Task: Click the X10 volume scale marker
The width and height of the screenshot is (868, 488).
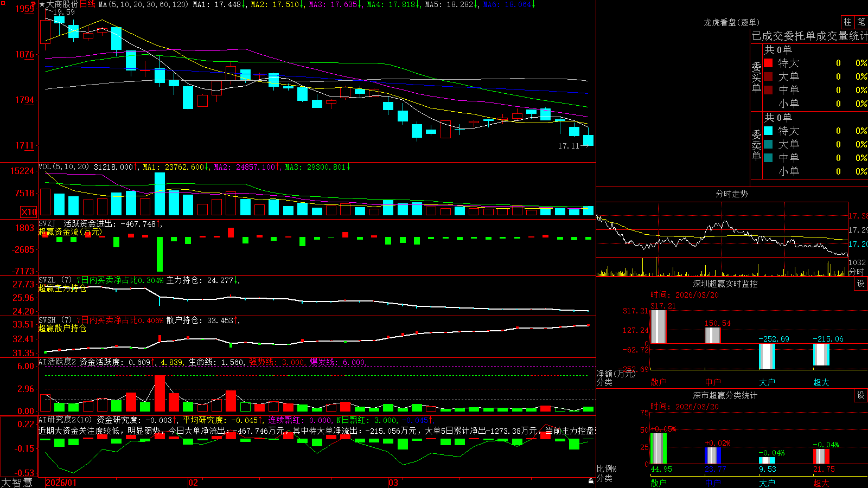Action: tap(29, 212)
